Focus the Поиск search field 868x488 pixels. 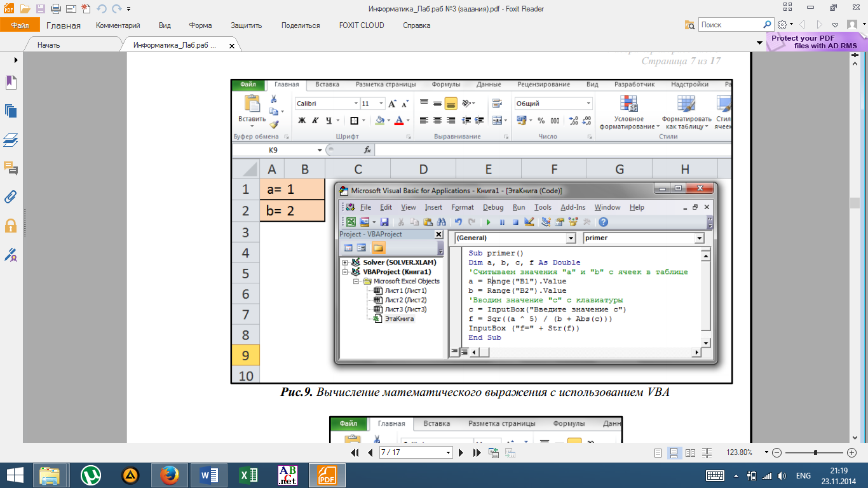point(731,25)
